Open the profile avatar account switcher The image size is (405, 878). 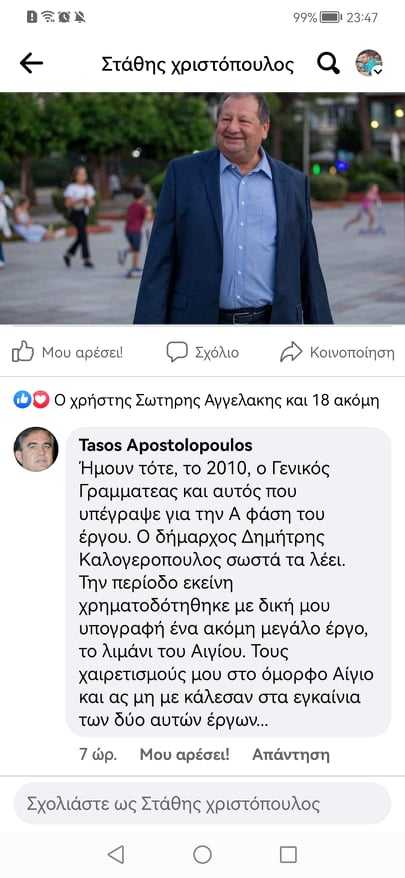pyautogui.click(x=369, y=63)
